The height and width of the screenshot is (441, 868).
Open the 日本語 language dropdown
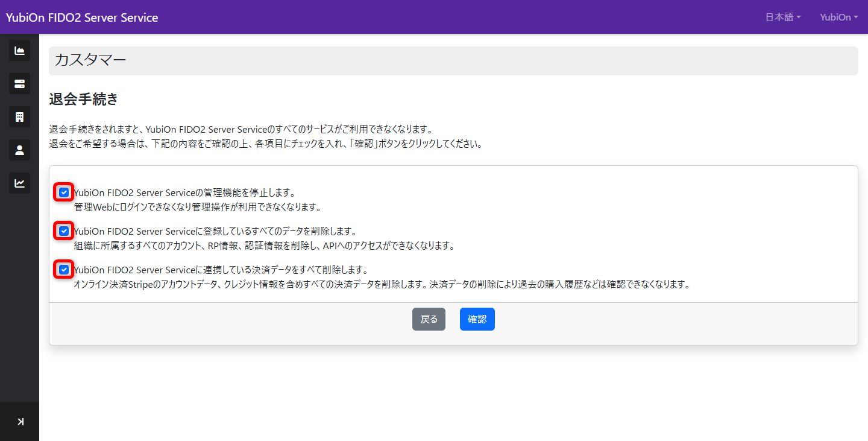pos(783,17)
